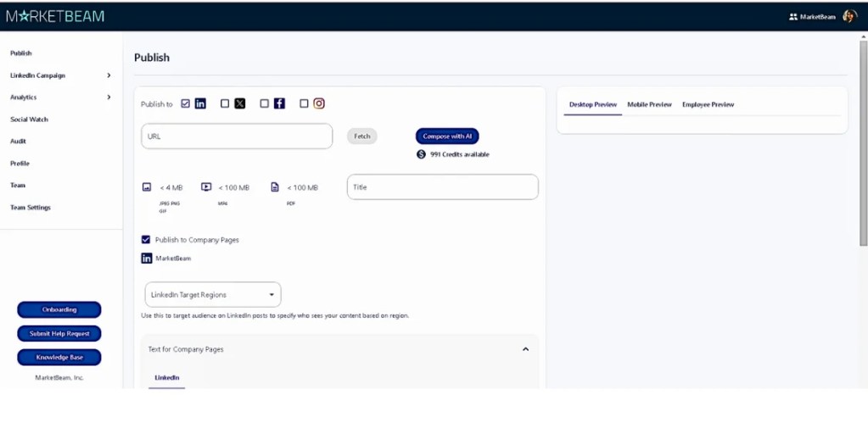Click the Facebook platform icon
This screenshot has width=868, height=434.
click(279, 103)
